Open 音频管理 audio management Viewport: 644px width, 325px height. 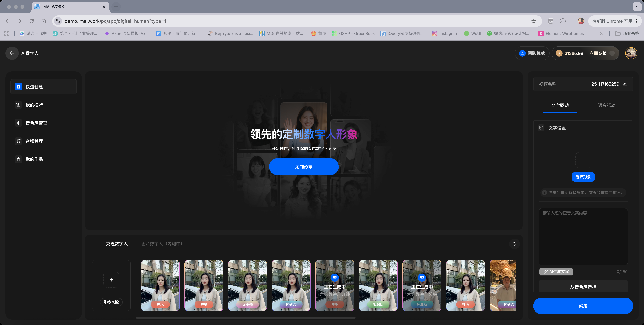(x=34, y=141)
